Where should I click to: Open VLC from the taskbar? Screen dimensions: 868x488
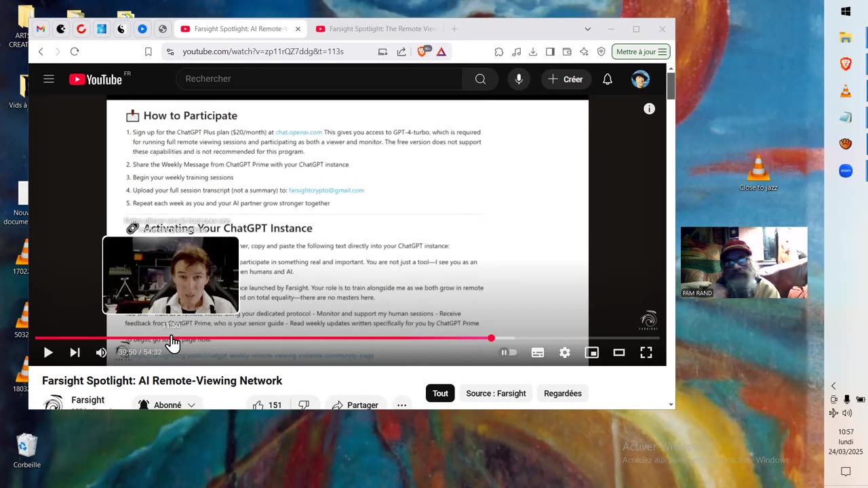pos(846,91)
